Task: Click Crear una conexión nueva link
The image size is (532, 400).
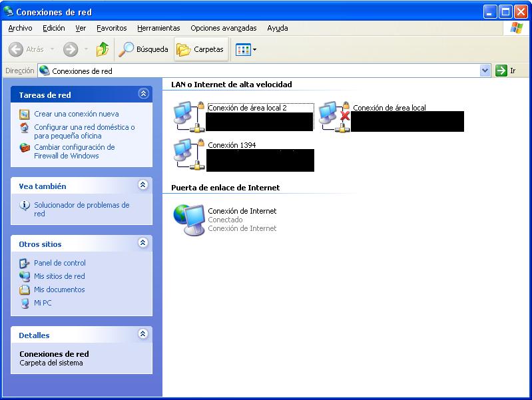Action: pos(77,114)
